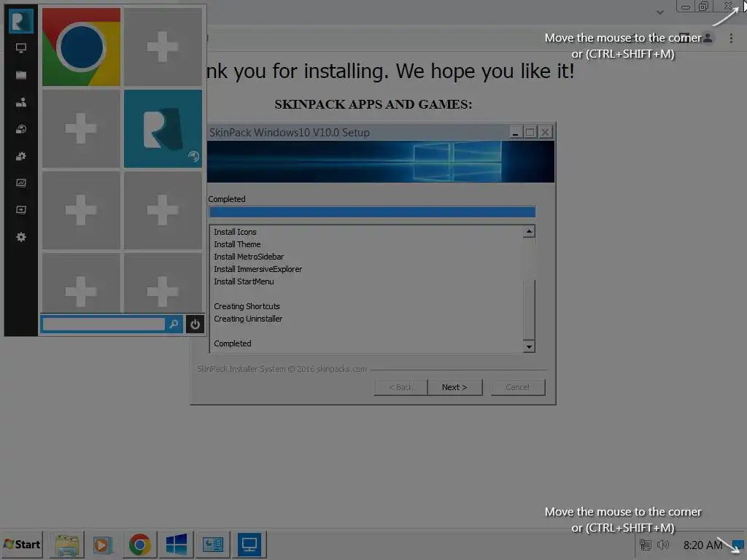Open the folder icon in the sidebar
Viewport: 747px width, 560px height.
(21, 75)
